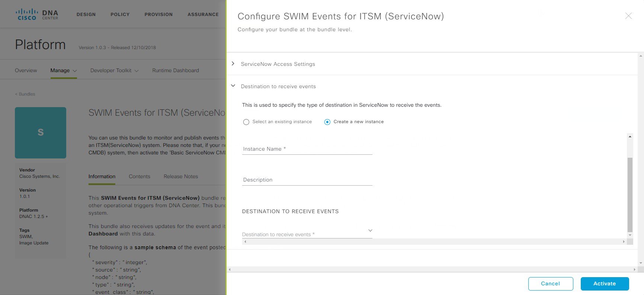The image size is (644, 295).
Task: Open the Release Notes tab
Action: coord(181,176)
